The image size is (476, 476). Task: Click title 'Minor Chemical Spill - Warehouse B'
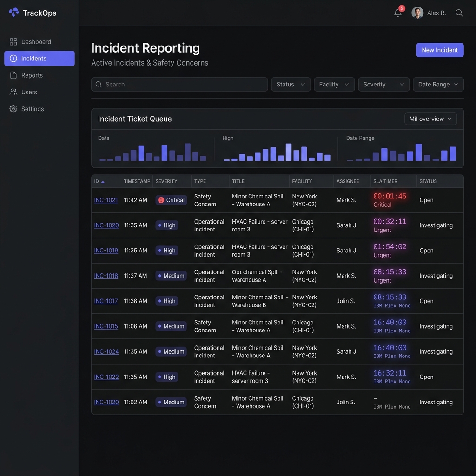point(260,301)
